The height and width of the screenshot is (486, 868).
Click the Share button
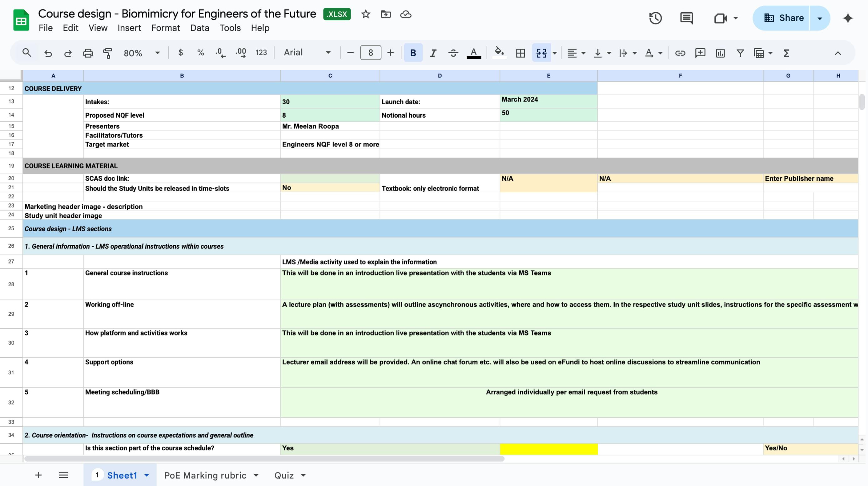783,18
